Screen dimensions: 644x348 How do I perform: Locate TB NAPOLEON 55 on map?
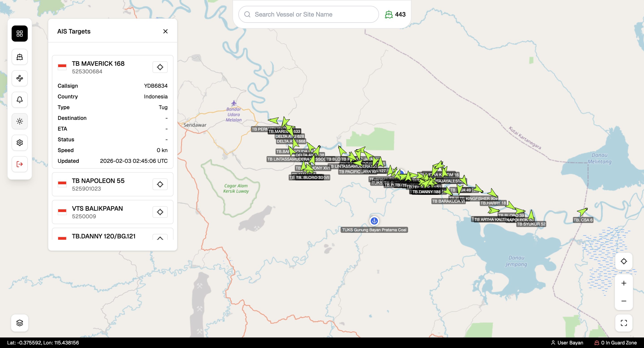click(x=160, y=184)
